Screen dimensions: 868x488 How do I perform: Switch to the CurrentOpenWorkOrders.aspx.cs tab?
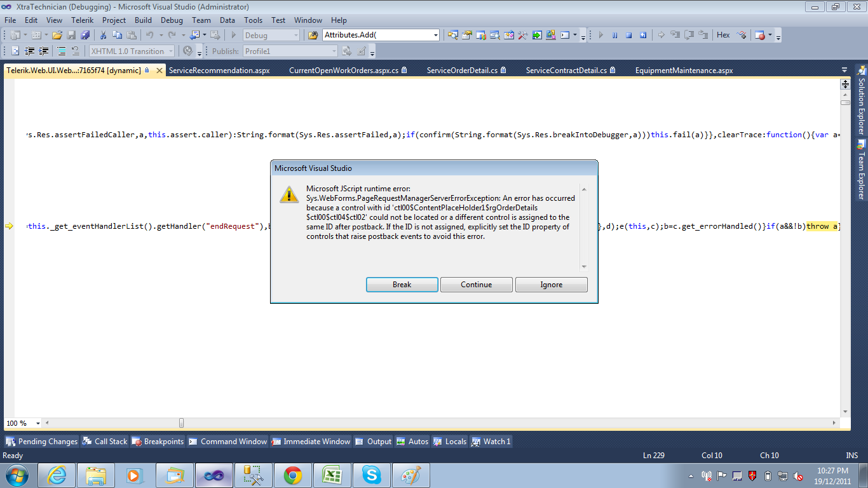(348, 71)
